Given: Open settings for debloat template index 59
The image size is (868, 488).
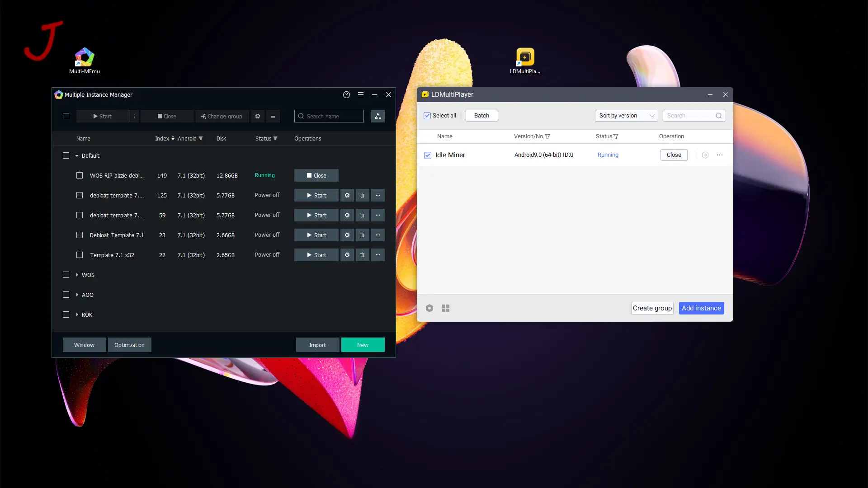Looking at the screenshot, I should 347,215.
